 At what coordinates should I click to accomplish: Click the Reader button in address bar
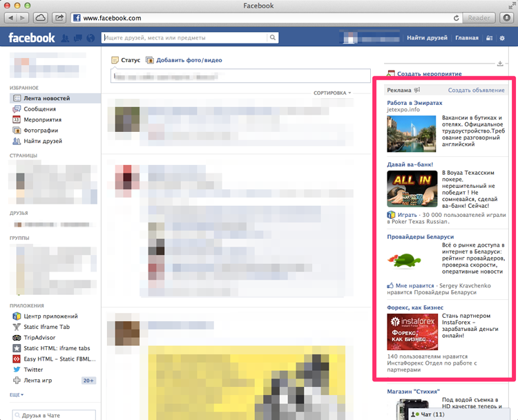(x=479, y=18)
